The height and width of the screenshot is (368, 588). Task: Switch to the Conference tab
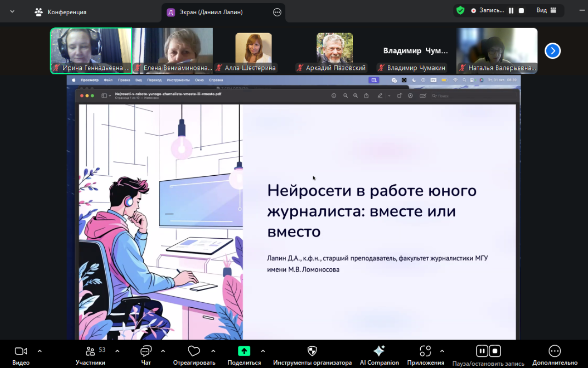[61, 12]
